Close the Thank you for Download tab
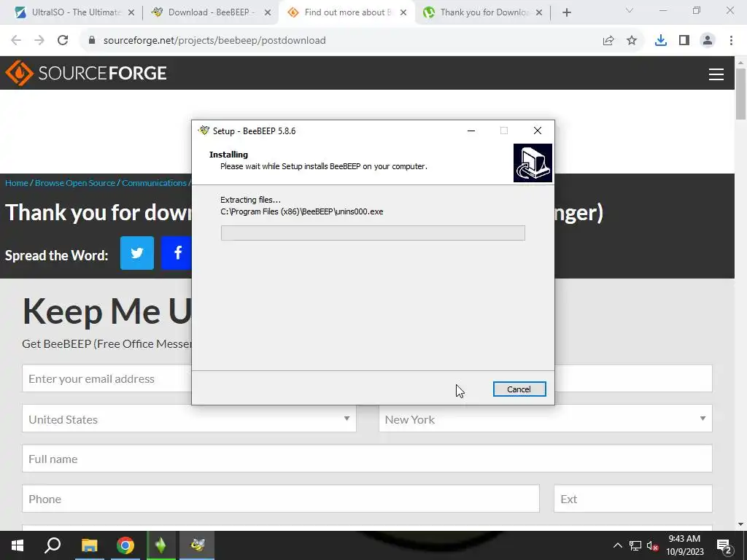 (x=539, y=13)
